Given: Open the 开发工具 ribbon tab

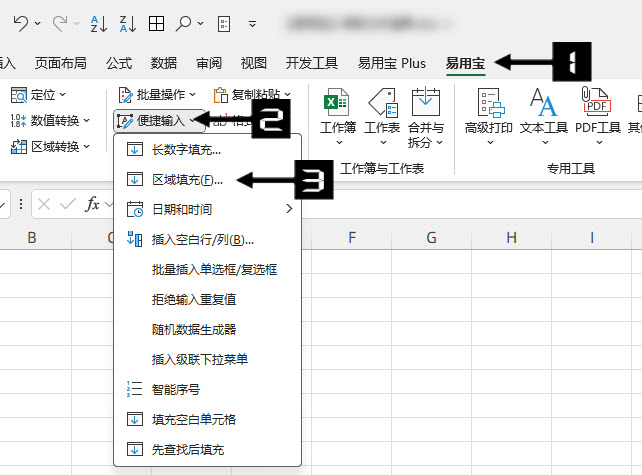Looking at the screenshot, I should point(312,63).
